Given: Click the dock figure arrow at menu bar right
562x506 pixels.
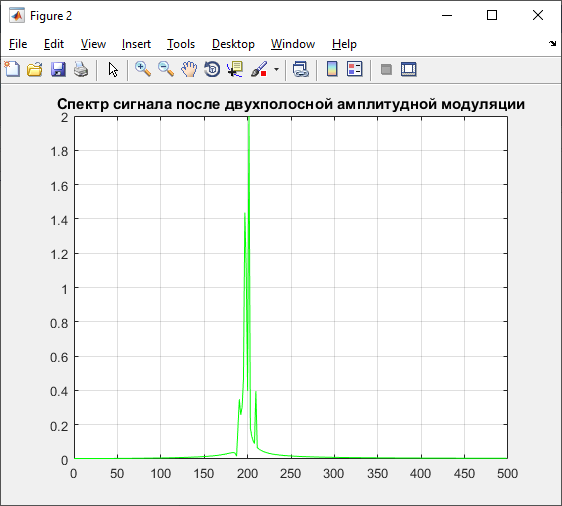Looking at the screenshot, I should coord(552,44).
